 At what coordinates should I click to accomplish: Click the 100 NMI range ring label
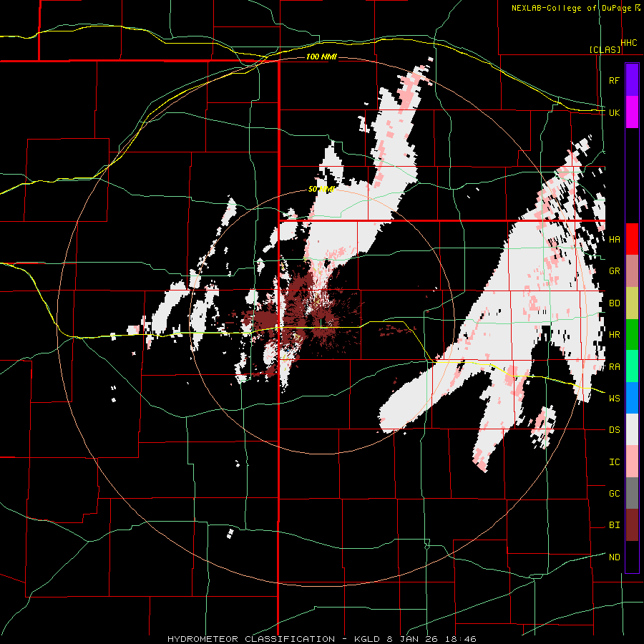(x=321, y=57)
